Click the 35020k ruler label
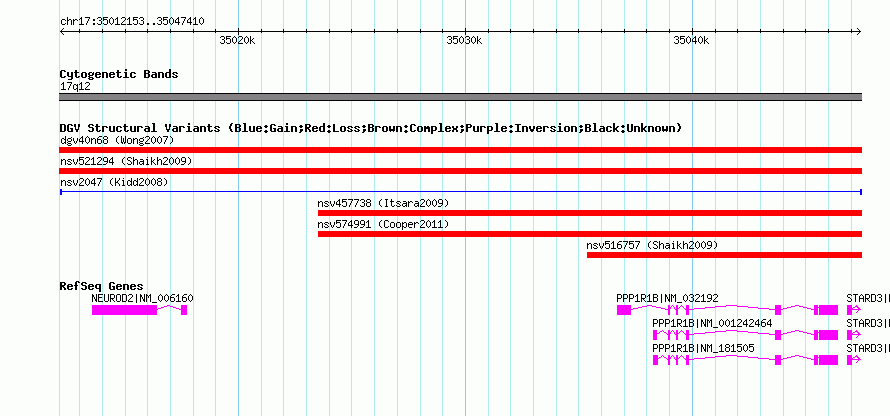The width and height of the screenshot is (890, 416). tap(237, 40)
